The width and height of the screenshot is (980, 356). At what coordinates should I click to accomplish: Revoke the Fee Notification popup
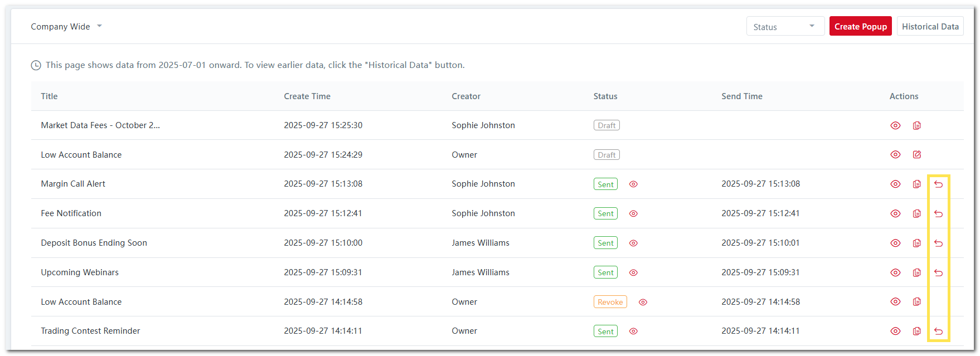point(938,214)
